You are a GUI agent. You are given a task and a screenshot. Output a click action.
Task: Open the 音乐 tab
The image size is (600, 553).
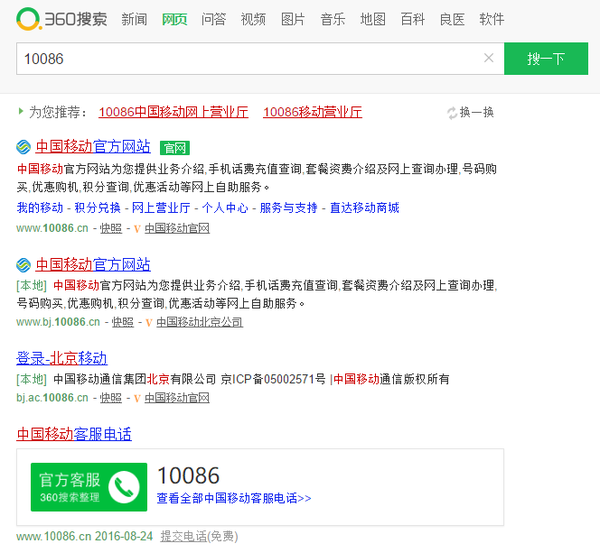point(333,19)
